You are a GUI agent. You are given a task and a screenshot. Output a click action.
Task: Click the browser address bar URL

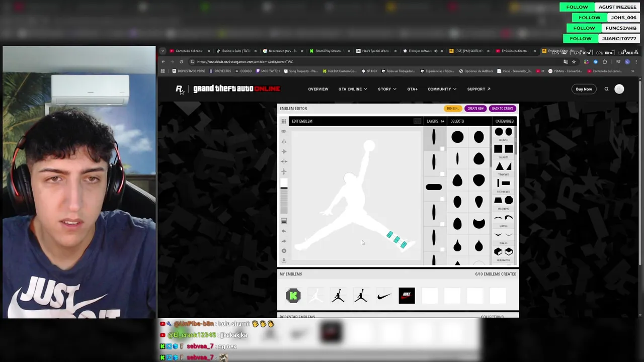245,62
